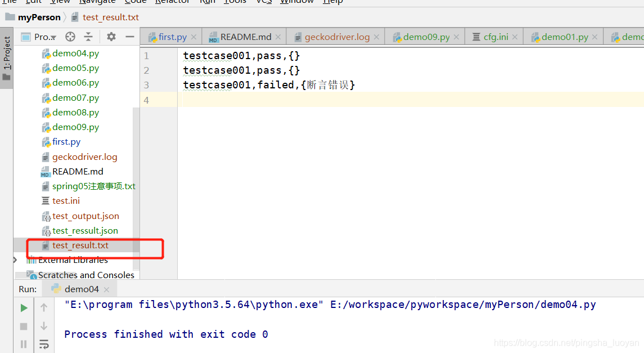Pause output using the pause icon
Viewport: 644px width, 353px height.
(x=24, y=344)
